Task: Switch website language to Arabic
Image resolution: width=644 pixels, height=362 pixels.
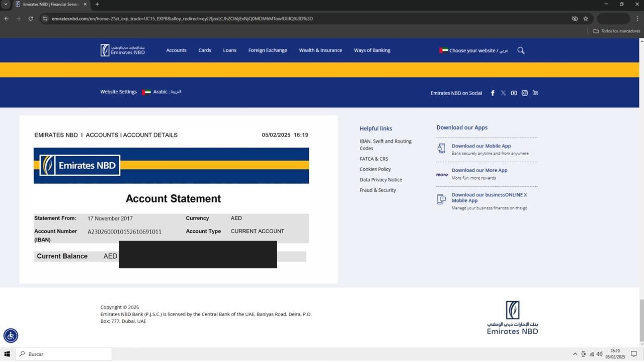Action: coord(167,92)
